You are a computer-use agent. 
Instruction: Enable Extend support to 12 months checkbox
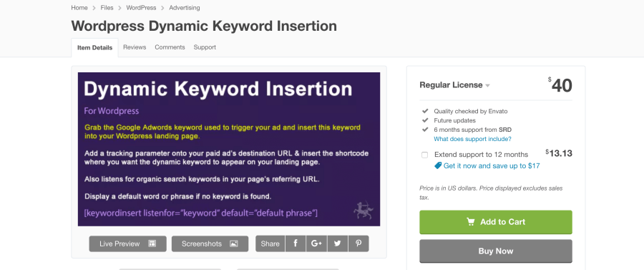click(x=424, y=155)
